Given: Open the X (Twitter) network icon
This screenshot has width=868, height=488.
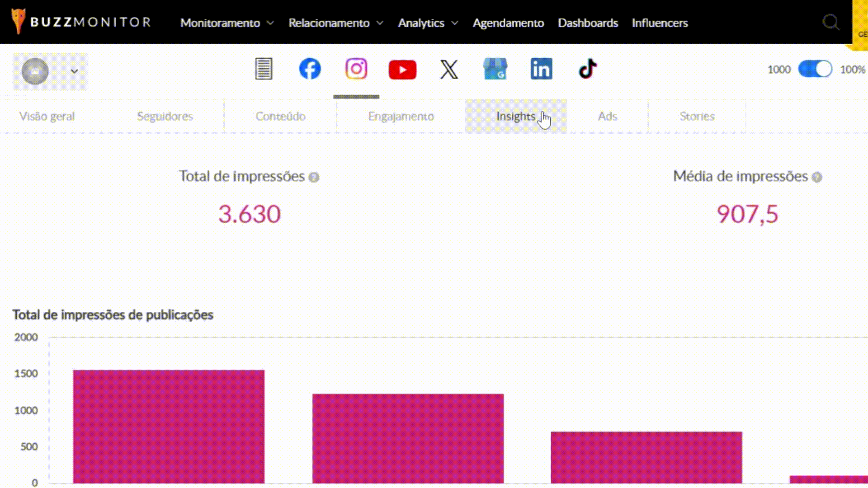Looking at the screenshot, I should pyautogui.click(x=449, y=70).
